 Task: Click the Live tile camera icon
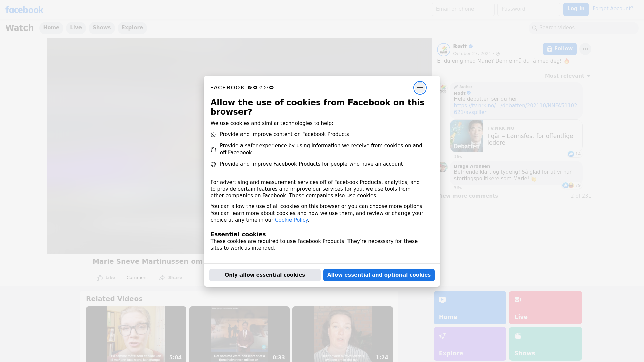(518, 300)
